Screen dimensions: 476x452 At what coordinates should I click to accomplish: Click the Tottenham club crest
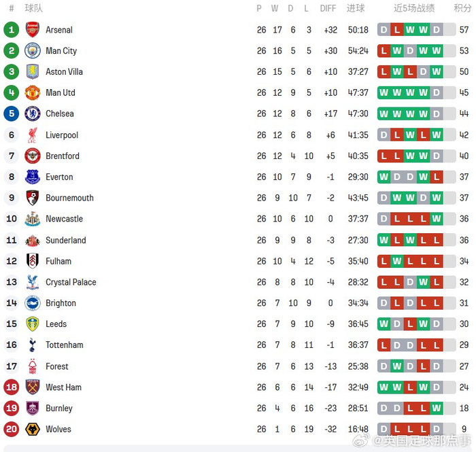click(x=32, y=345)
